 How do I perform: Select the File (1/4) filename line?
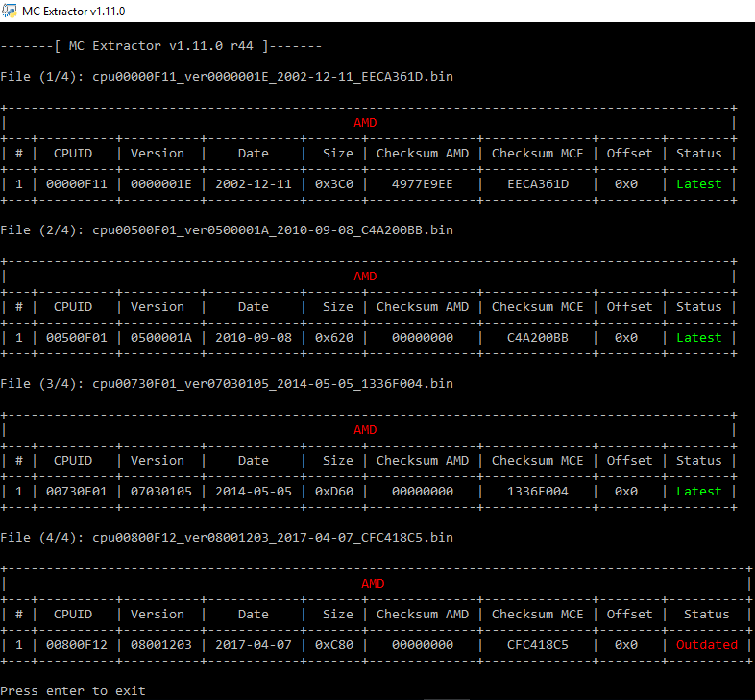[227, 77]
